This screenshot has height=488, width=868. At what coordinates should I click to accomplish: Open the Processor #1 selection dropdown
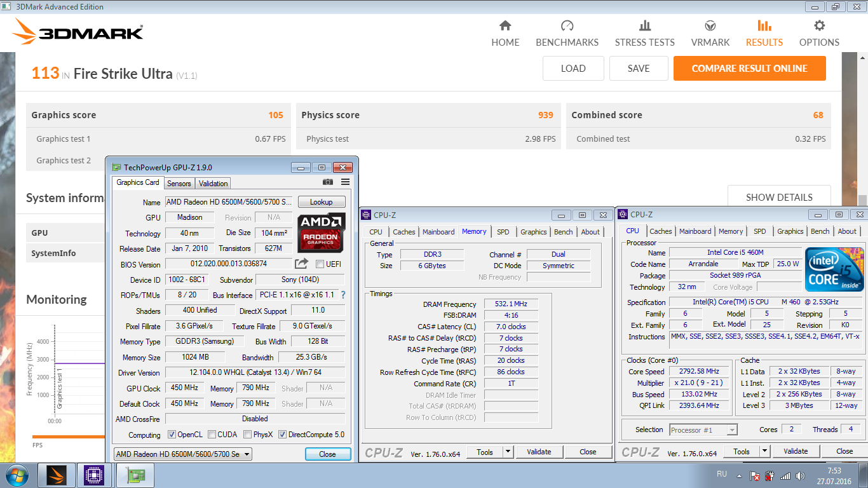[x=703, y=430]
